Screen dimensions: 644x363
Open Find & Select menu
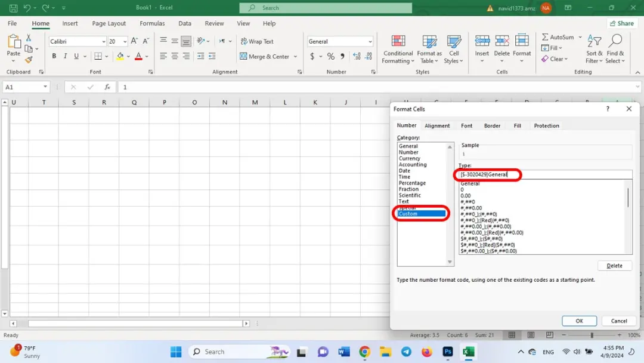click(615, 50)
